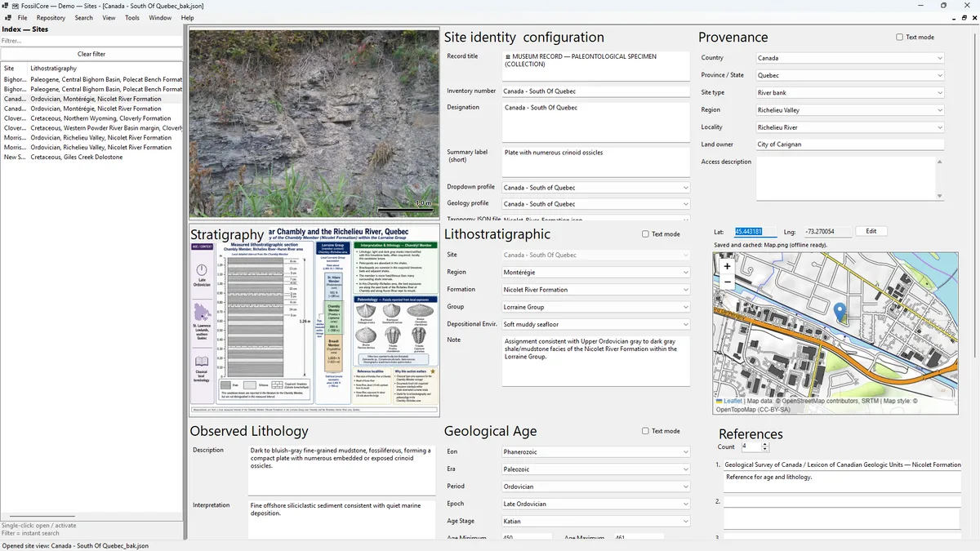The image size is (980, 551).
Task: Open the Tools menu
Action: point(132,17)
